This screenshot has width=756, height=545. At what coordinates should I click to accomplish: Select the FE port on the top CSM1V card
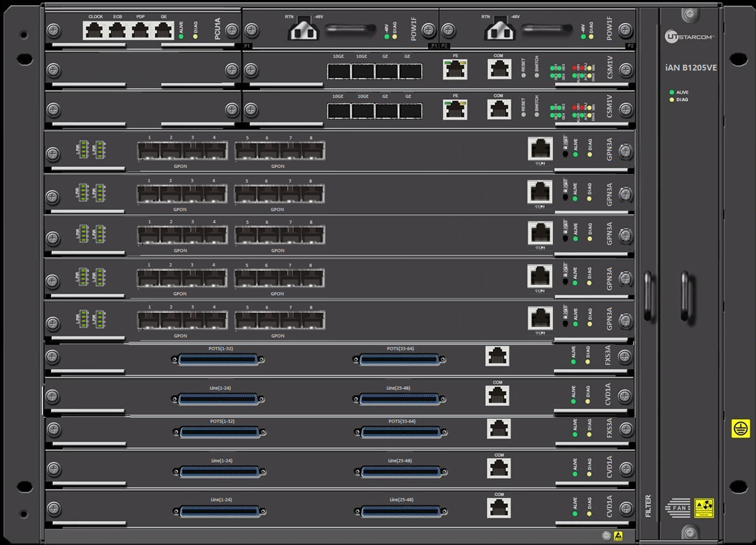[x=455, y=69]
